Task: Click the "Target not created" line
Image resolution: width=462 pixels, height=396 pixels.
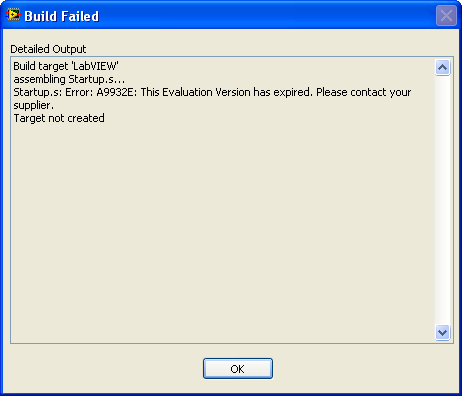Action: pyautogui.click(x=59, y=118)
